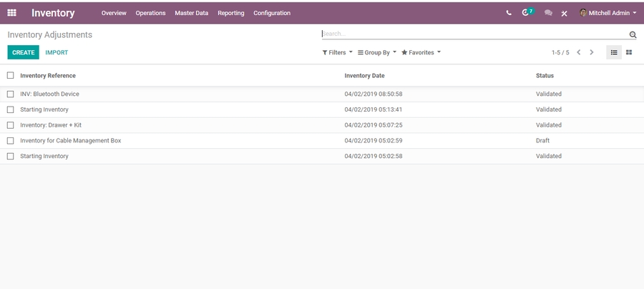This screenshot has height=289, width=644.
Task: Click the debug tools X icon
Action: (x=565, y=13)
